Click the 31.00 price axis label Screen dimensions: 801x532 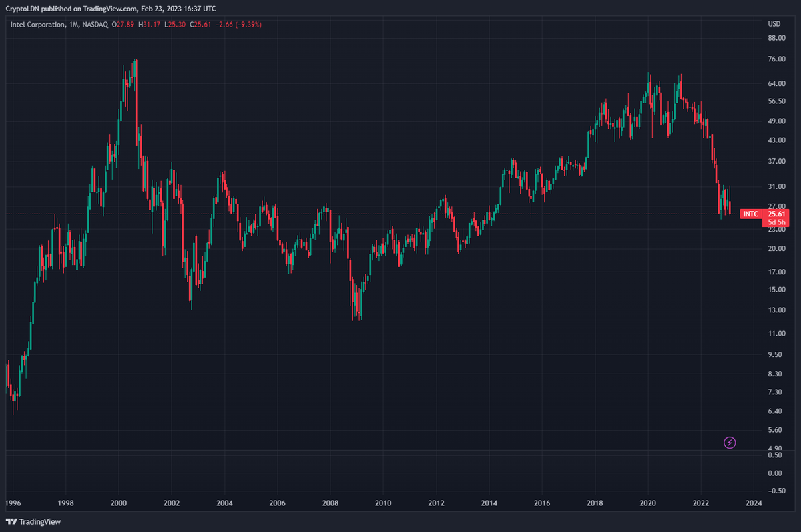(776, 186)
